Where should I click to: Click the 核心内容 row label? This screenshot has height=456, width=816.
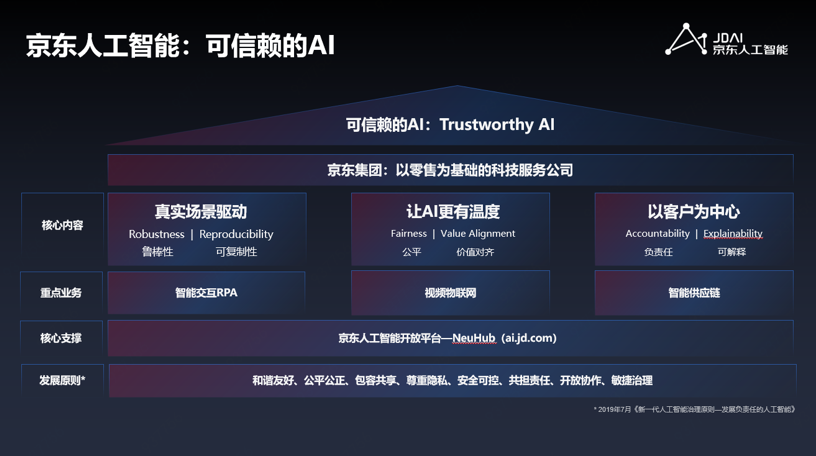click(x=62, y=226)
